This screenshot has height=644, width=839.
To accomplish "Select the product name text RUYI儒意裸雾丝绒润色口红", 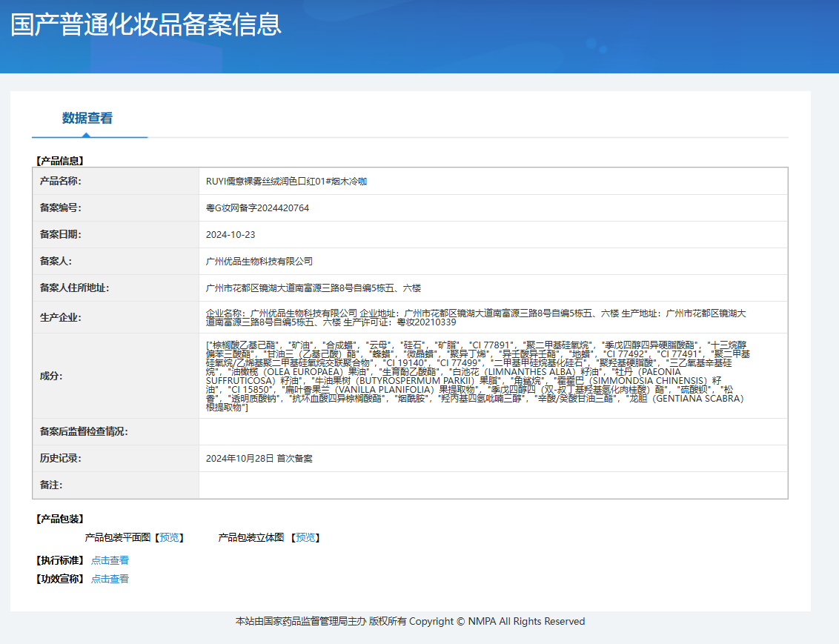I will click(x=286, y=181).
